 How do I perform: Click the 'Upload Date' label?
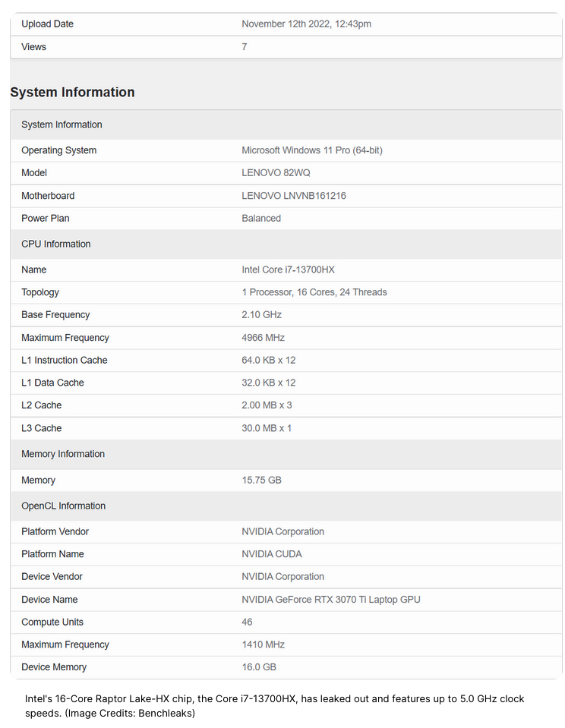pos(47,24)
